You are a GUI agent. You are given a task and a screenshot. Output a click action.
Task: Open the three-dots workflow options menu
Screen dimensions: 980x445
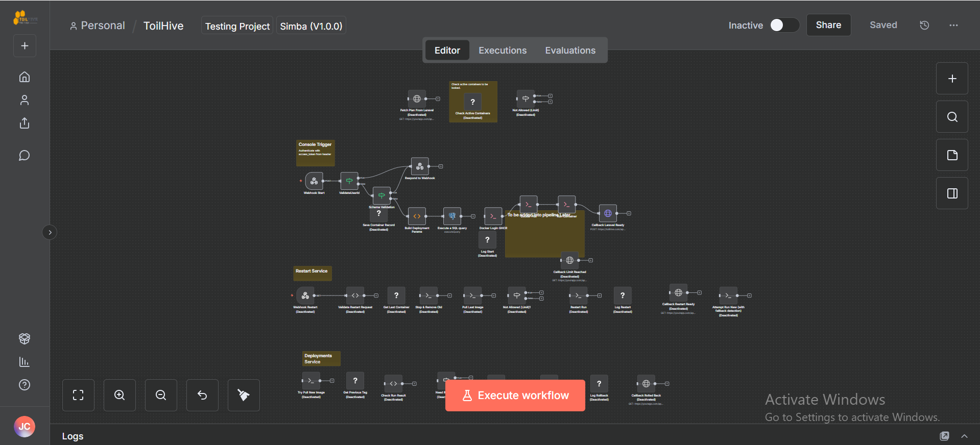953,25
